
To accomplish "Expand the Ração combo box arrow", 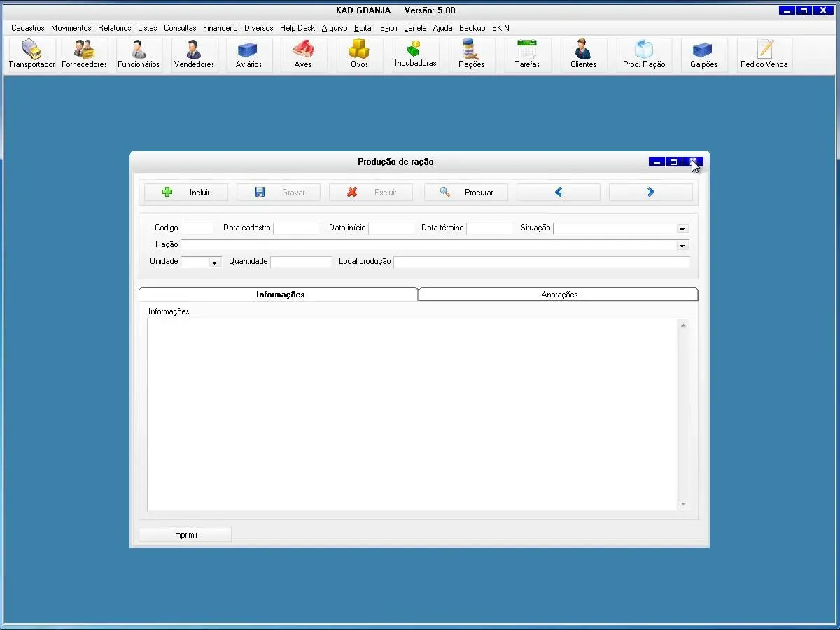I will (x=682, y=246).
